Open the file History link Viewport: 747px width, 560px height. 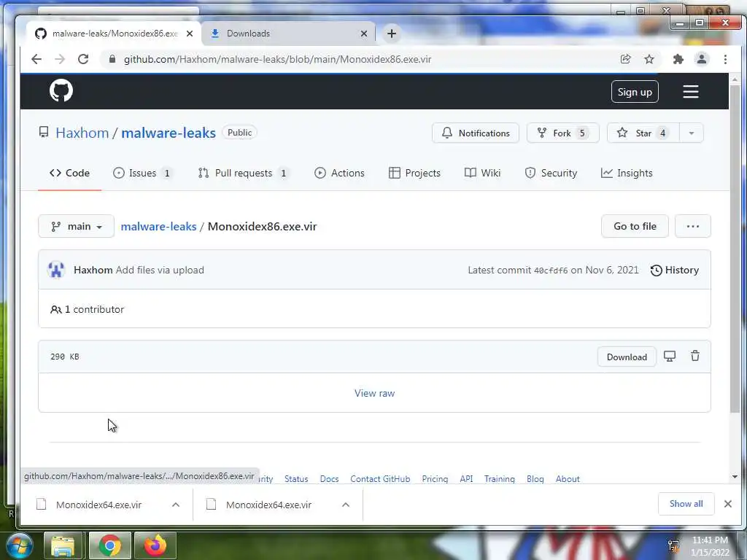(675, 270)
